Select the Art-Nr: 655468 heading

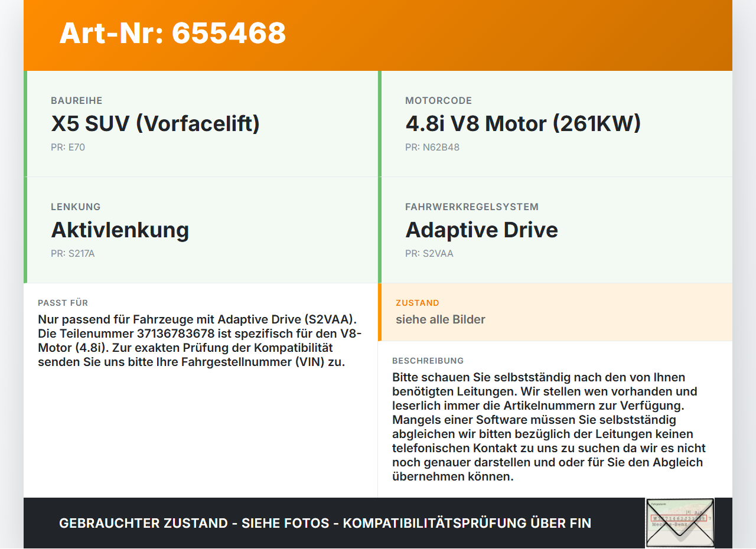pyautogui.click(x=172, y=33)
